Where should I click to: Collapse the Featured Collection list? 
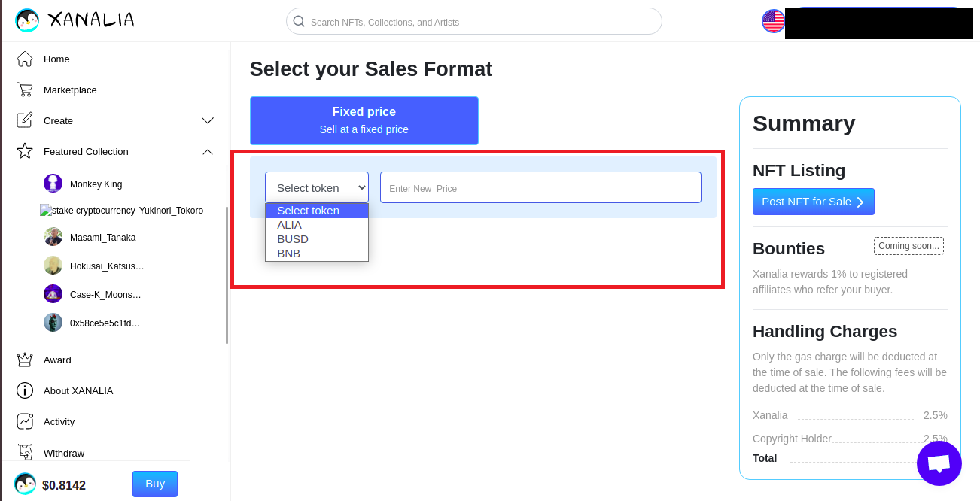point(208,152)
